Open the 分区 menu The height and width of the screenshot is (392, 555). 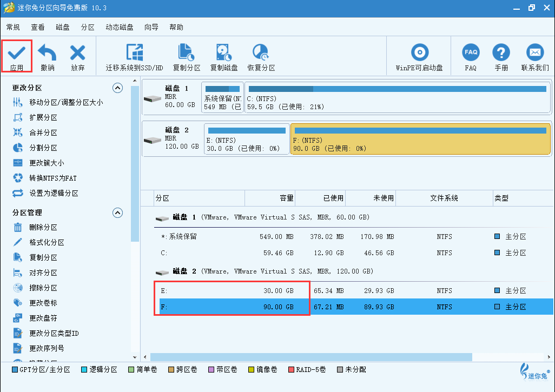click(x=88, y=27)
